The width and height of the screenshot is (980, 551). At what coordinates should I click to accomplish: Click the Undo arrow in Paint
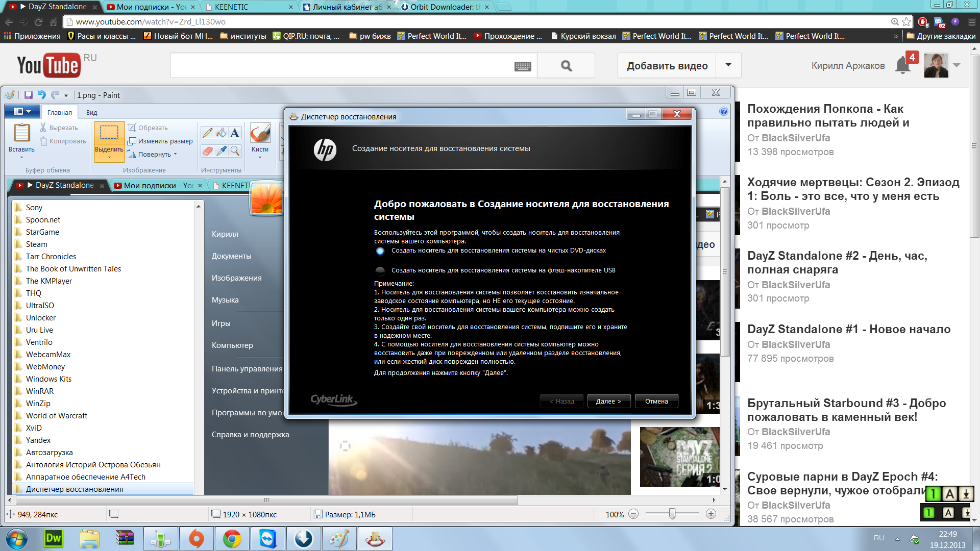click(42, 95)
